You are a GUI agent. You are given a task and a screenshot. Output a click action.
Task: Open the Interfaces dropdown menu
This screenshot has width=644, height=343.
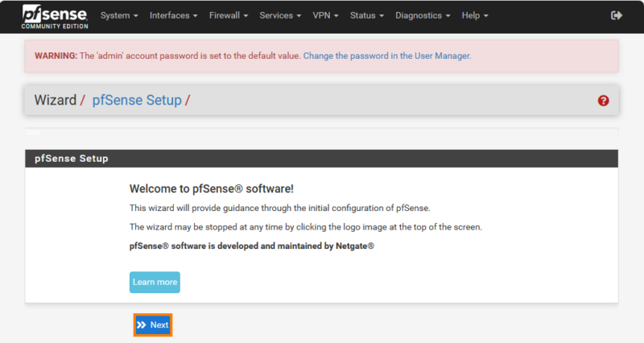click(x=174, y=15)
